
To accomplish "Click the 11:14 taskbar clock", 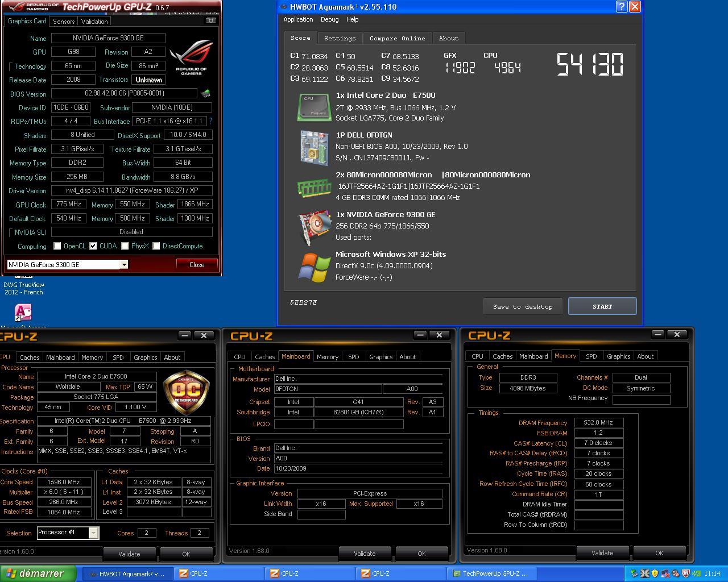I will pyautogui.click(x=712, y=573).
